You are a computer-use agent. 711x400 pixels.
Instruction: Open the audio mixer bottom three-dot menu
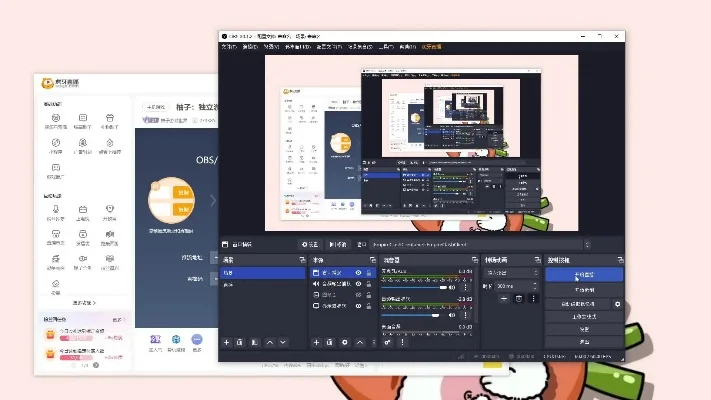click(x=402, y=342)
